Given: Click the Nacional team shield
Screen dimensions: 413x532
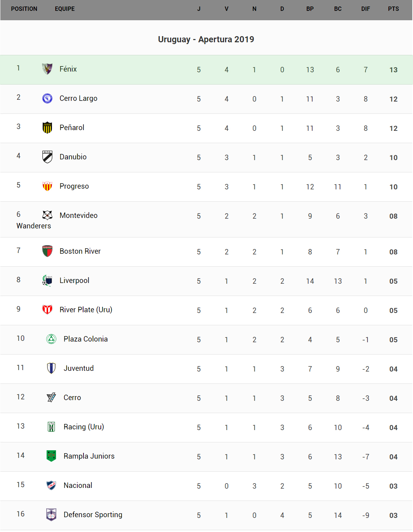Looking at the screenshot, I should click(51, 485).
